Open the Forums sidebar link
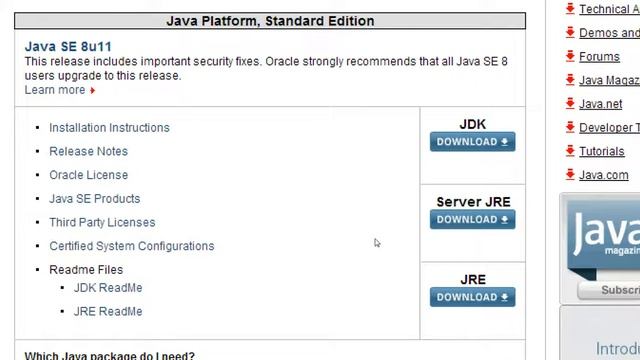The height and width of the screenshot is (360, 640). (599, 57)
